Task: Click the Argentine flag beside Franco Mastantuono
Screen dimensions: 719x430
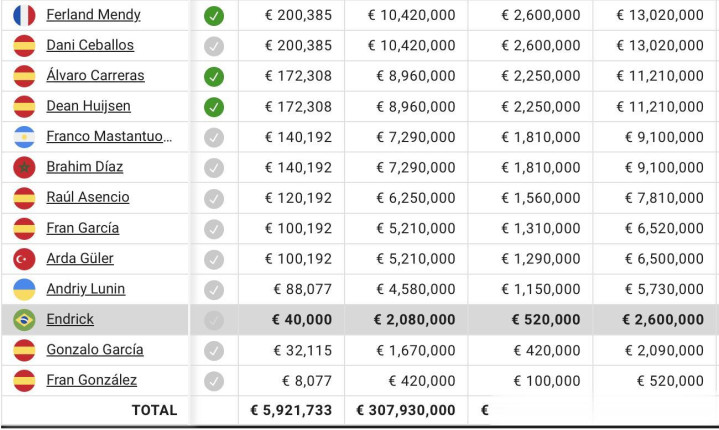Action: tap(24, 137)
